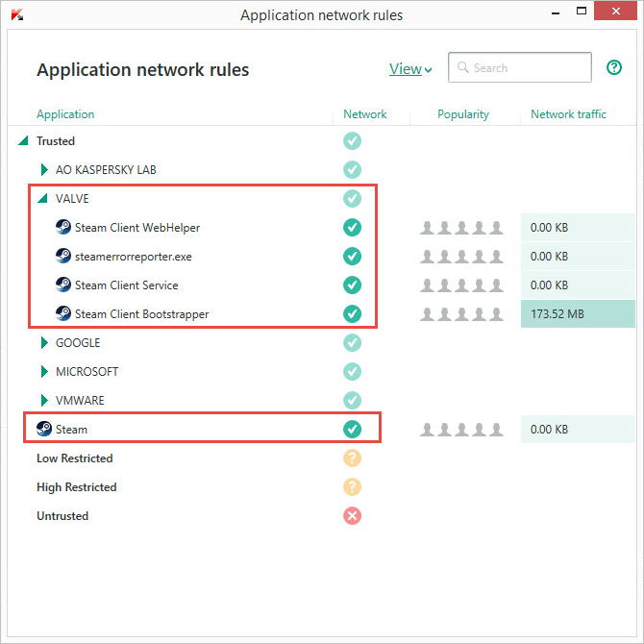Minimize the Application network rules window
Image resolution: width=644 pixels, height=644 pixels.
click(x=556, y=12)
